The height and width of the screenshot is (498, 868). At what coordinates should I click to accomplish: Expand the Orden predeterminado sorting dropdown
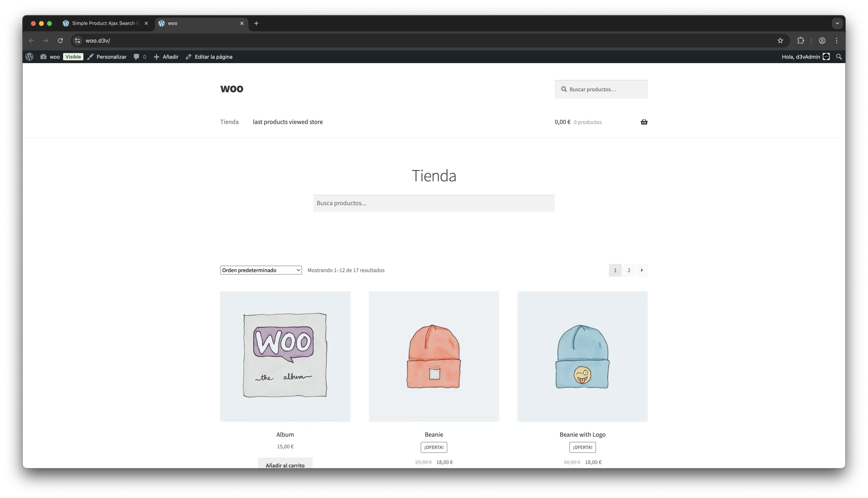tap(261, 270)
